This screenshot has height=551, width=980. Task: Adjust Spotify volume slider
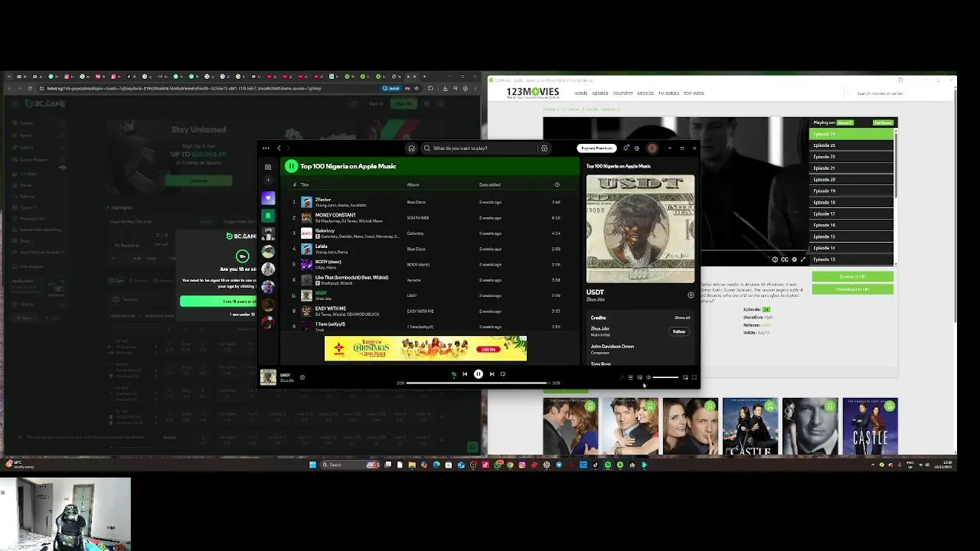[x=665, y=377]
